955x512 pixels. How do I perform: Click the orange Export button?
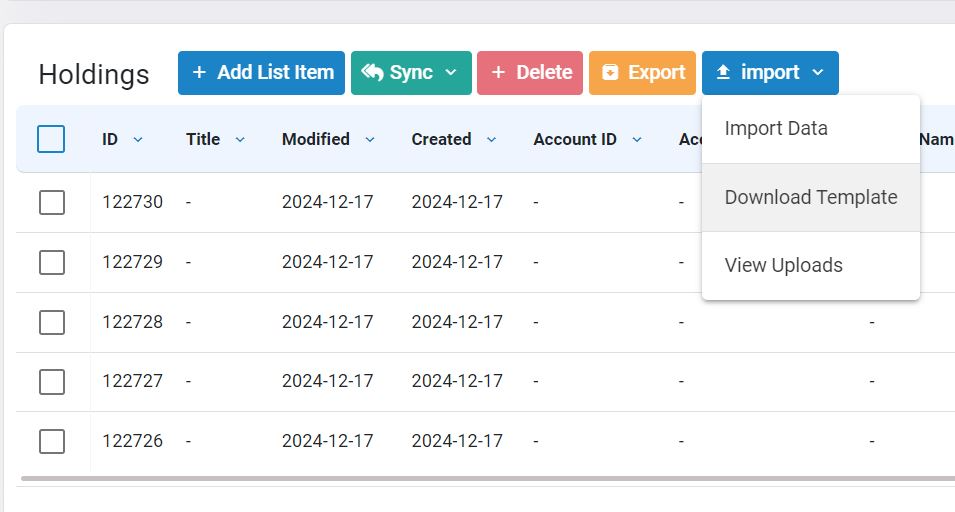642,72
